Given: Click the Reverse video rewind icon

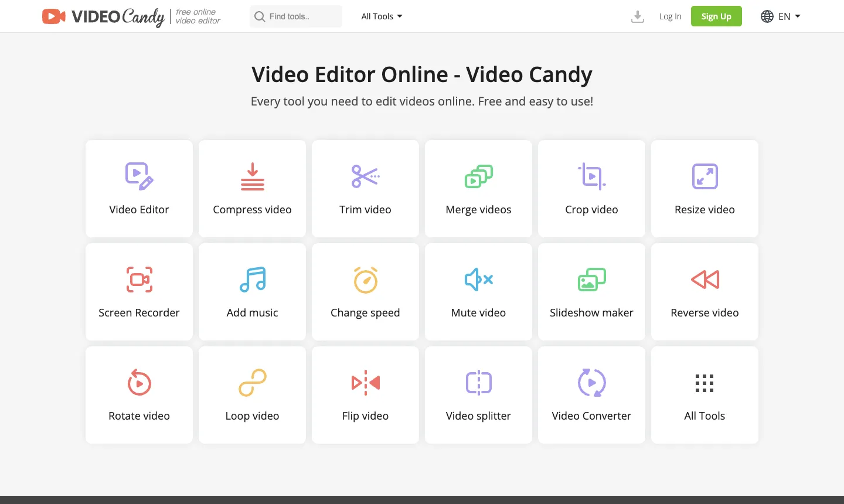Looking at the screenshot, I should pyautogui.click(x=705, y=280).
